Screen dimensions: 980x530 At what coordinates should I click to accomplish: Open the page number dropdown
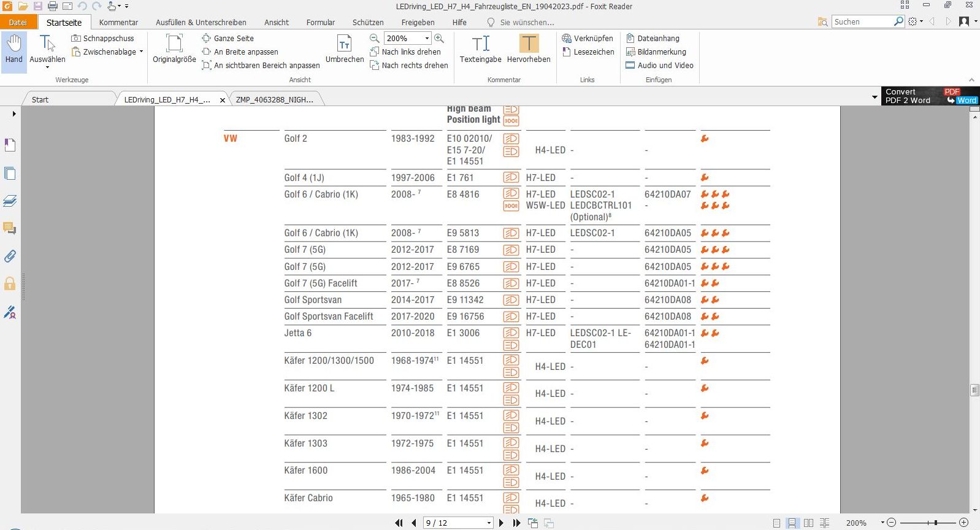(489, 523)
